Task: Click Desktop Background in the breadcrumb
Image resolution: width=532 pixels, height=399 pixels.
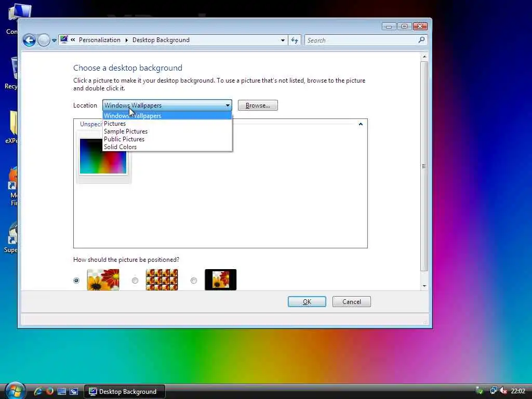Action: (161, 40)
